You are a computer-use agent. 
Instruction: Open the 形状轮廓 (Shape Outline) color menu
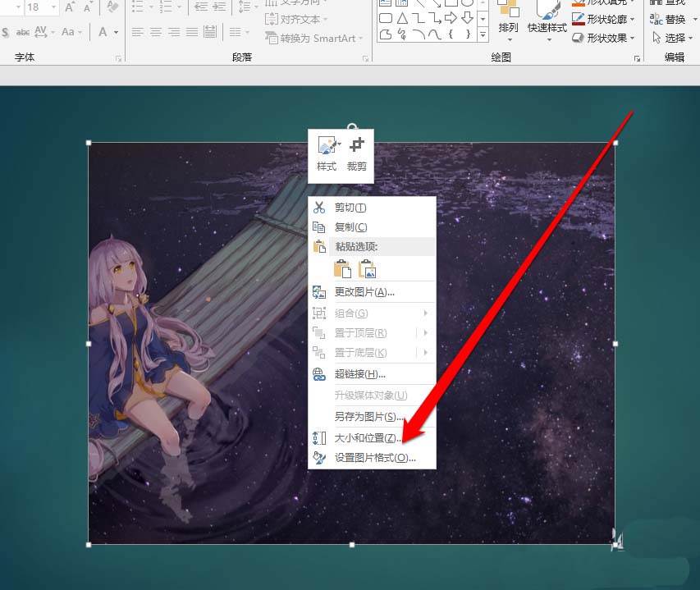click(x=603, y=19)
